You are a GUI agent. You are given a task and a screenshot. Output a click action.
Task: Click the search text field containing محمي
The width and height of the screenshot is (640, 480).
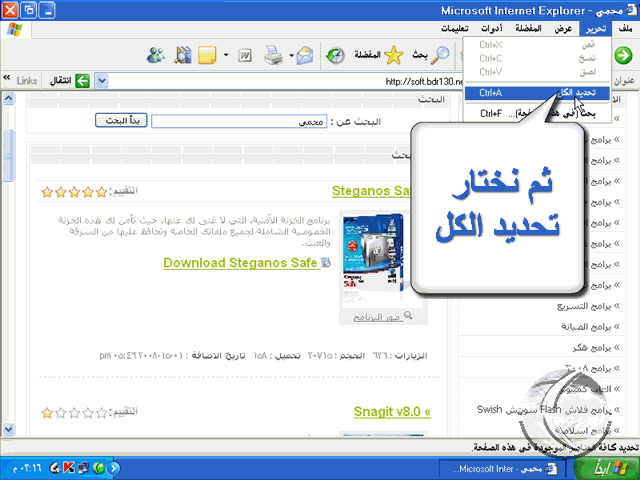point(239,121)
